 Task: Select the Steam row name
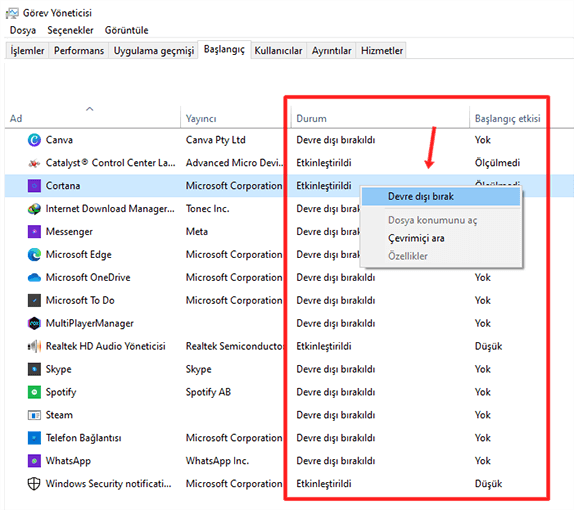[x=59, y=415]
